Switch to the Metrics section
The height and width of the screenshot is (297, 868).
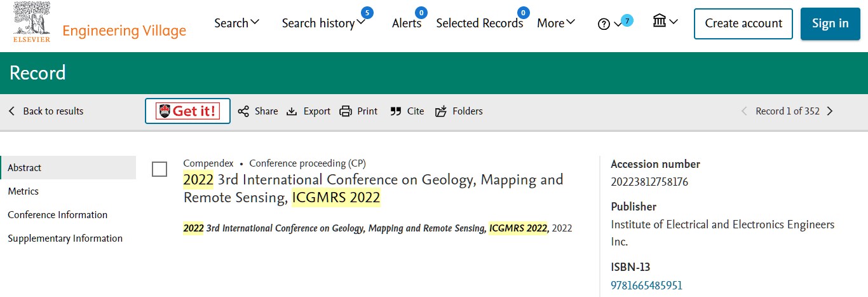pyautogui.click(x=24, y=191)
